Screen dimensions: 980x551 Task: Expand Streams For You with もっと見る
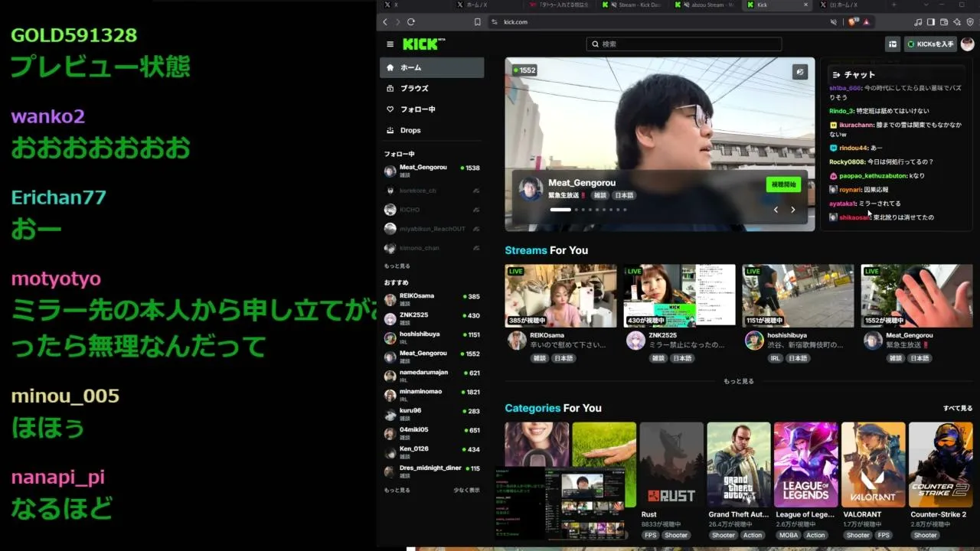pos(739,381)
